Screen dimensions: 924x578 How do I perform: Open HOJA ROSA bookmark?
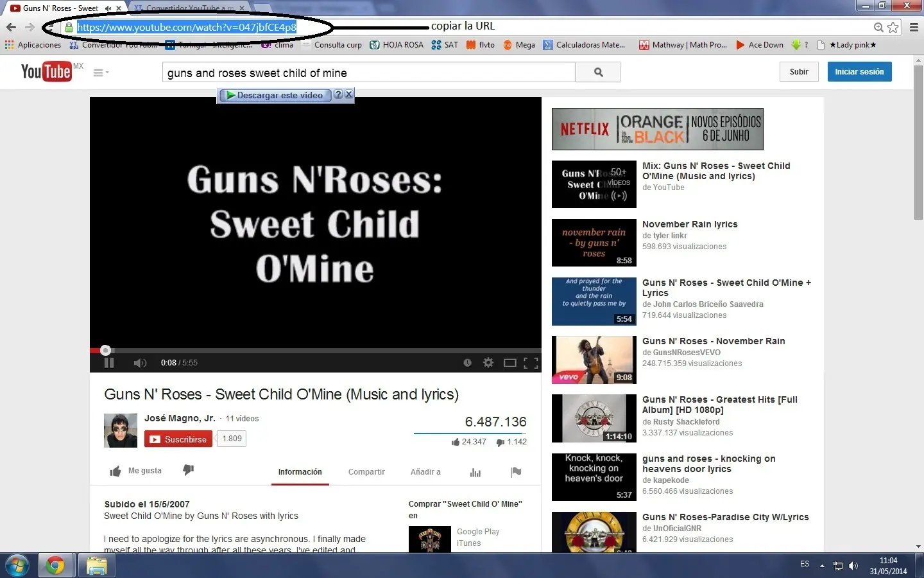[x=397, y=45]
